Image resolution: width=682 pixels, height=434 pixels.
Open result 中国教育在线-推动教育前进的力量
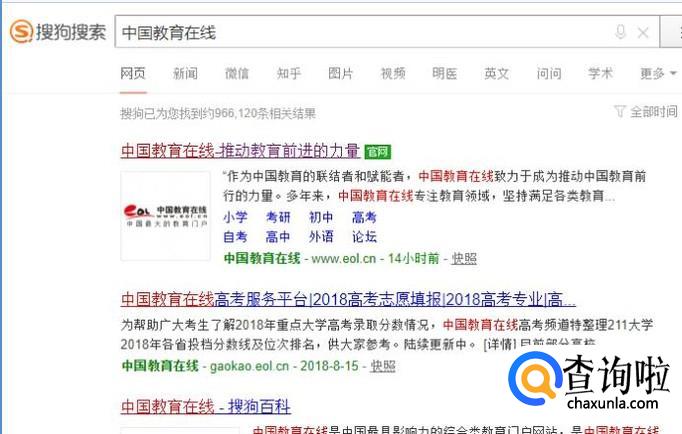click(x=240, y=151)
